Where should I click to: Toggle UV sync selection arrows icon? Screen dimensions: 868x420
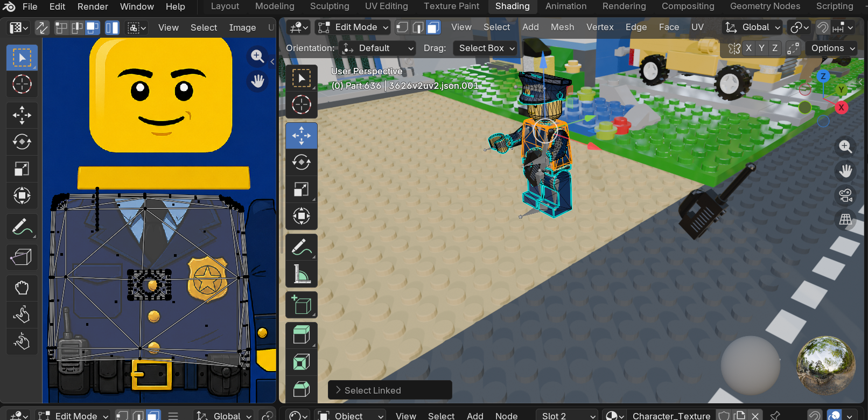click(x=42, y=27)
